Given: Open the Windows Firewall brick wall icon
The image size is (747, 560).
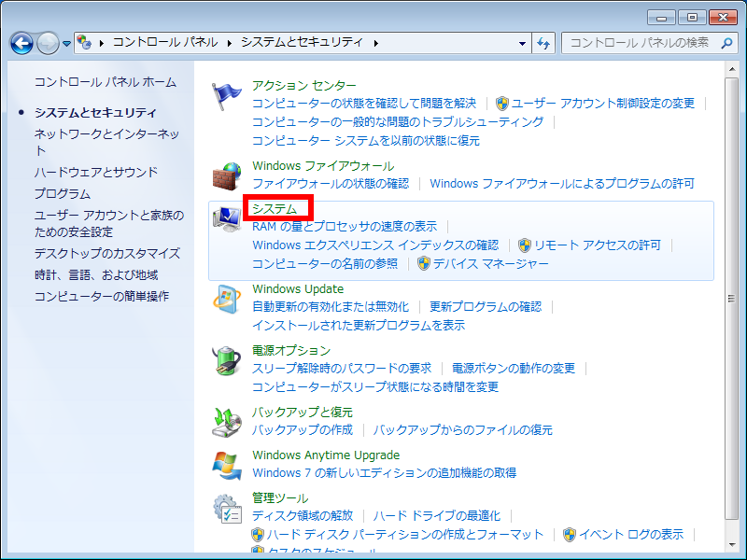Looking at the screenshot, I should (x=228, y=176).
